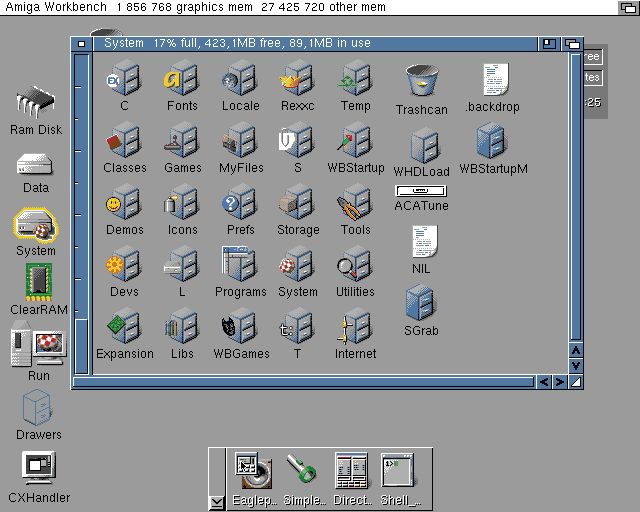Open the Utilities drawer
The width and height of the screenshot is (640, 512).
[x=355, y=265]
